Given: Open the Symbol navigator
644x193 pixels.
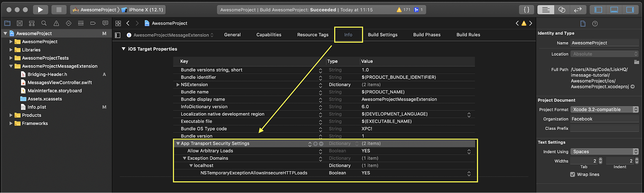Looking at the screenshot, I should tap(32, 23).
